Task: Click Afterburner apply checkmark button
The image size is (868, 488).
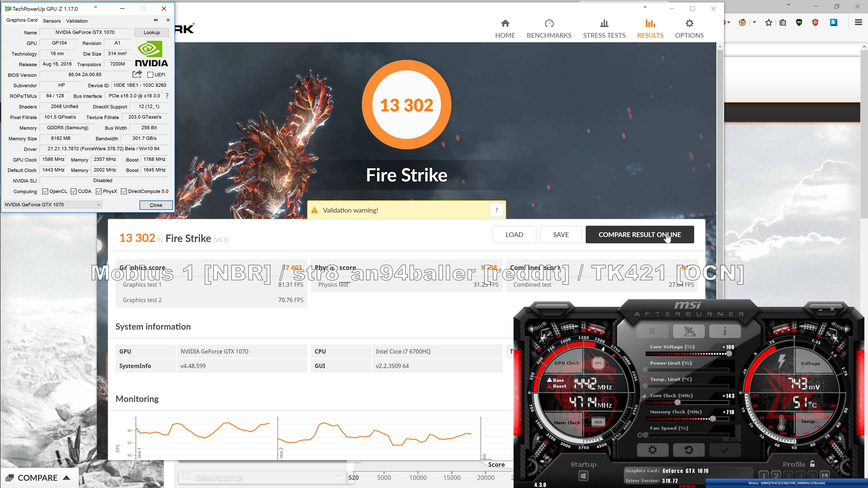Action: pos(725,450)
